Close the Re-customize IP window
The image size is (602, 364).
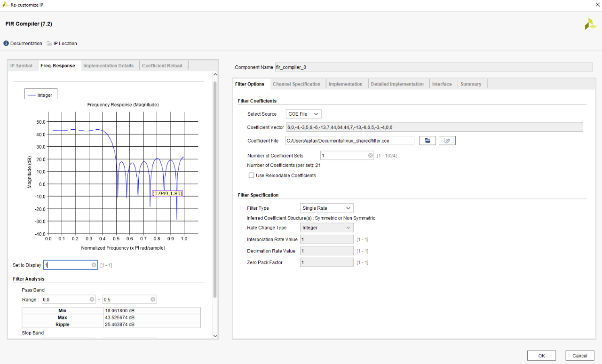[x=597, y=4]
